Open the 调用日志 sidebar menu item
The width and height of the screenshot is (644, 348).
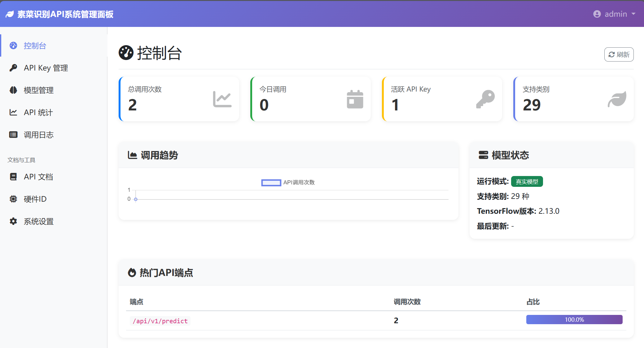point(38,135)
